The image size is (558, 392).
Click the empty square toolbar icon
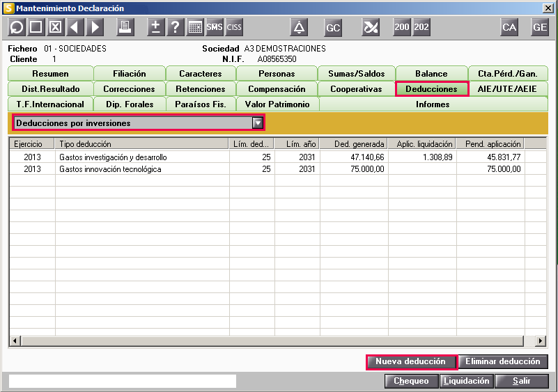tap(36, 27)
